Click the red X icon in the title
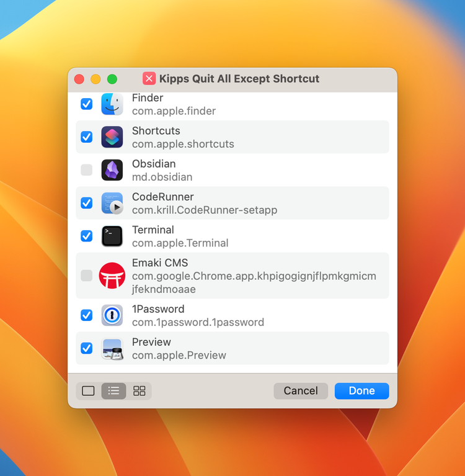 click(149, 79)
